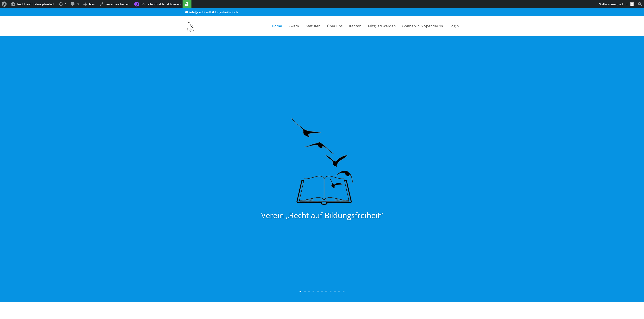Open 'Gönner/in & Spender/in' page

(422, 26)
